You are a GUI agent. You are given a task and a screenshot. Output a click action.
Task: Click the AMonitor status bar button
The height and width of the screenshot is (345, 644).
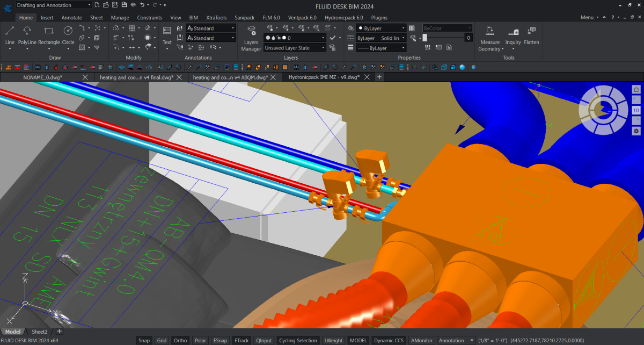421,340
